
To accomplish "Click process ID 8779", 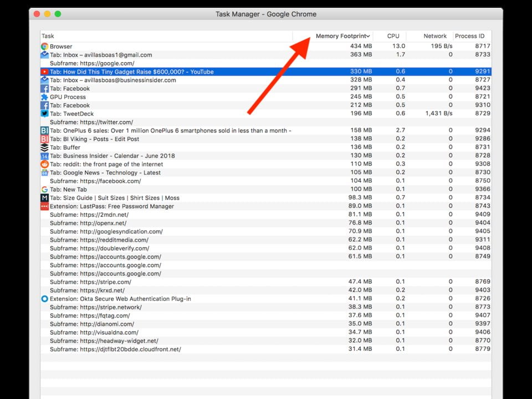I will 483,349.
